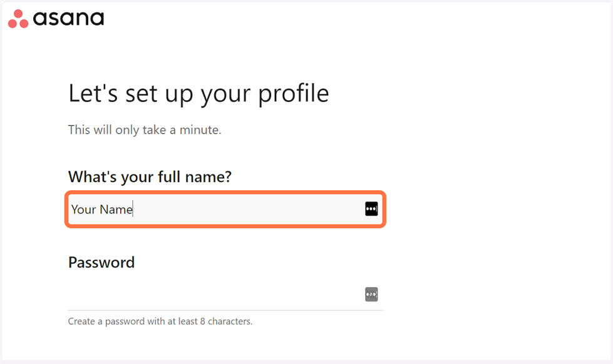Click the word "Name" inside name field
This screenshot has width=613, height=364.
click(x=116, y=210)
